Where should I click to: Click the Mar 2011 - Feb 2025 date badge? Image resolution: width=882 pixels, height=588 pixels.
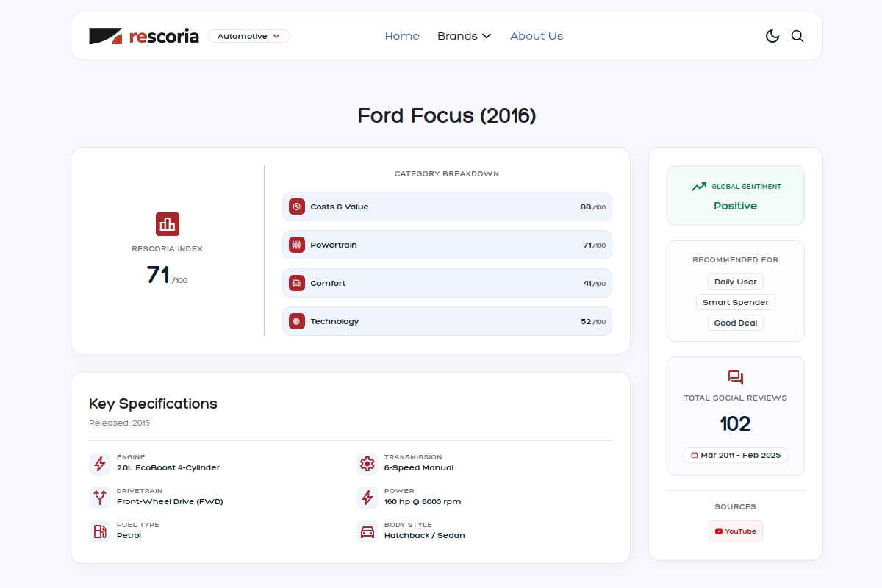coord(736,455)
